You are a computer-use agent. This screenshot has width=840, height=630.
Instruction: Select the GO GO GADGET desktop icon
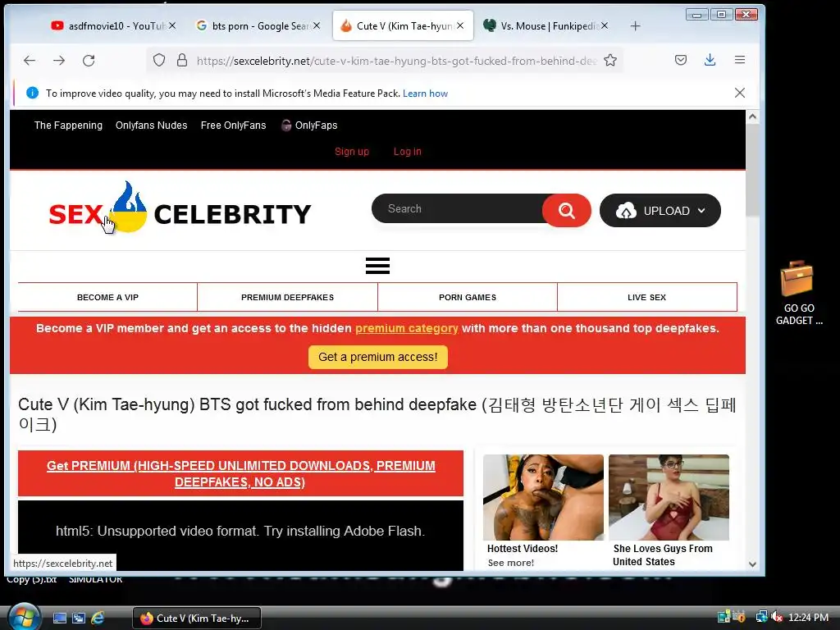tap(797, 293)
